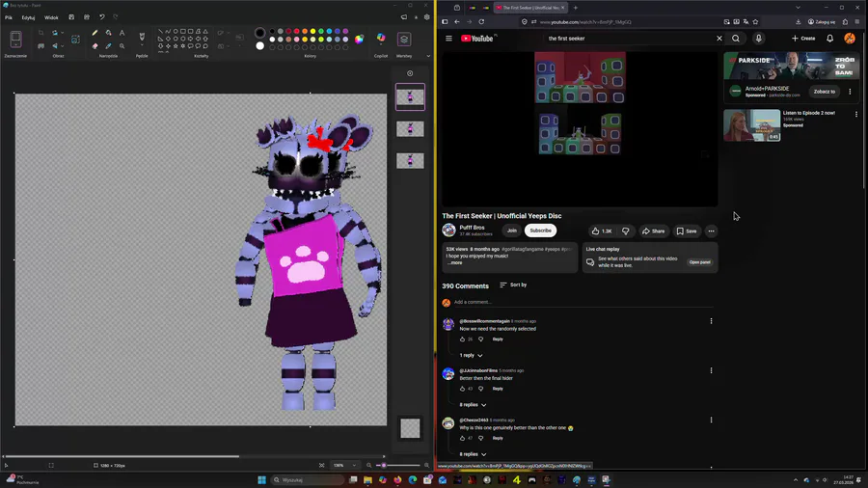Open the comments Sort by dropdown
868x488 pixels.
[513, 285]
